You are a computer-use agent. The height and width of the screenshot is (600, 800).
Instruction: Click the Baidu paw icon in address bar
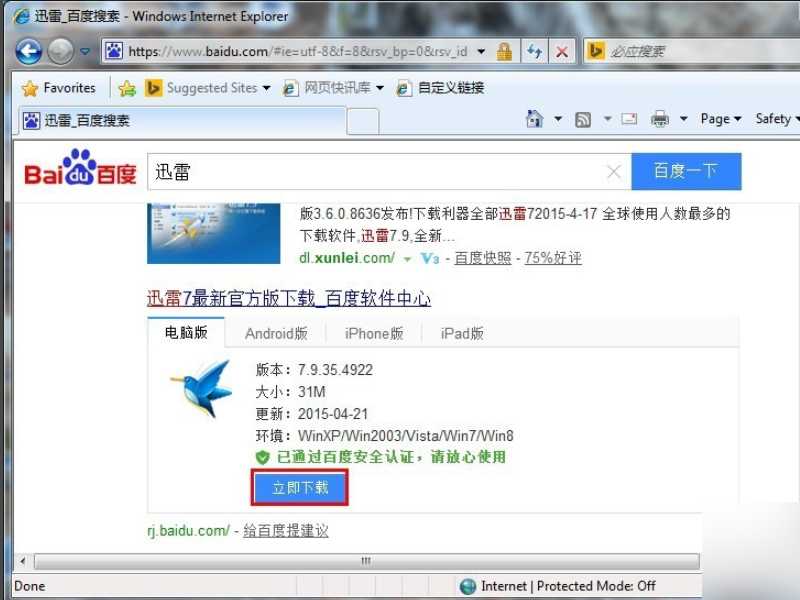114,51
